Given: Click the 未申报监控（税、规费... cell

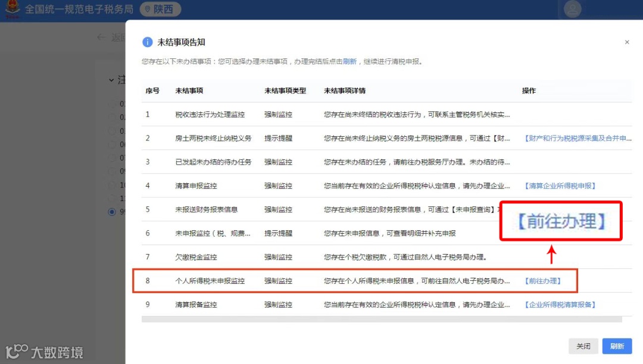Looking at the screenshot, I should click(213, 233).
